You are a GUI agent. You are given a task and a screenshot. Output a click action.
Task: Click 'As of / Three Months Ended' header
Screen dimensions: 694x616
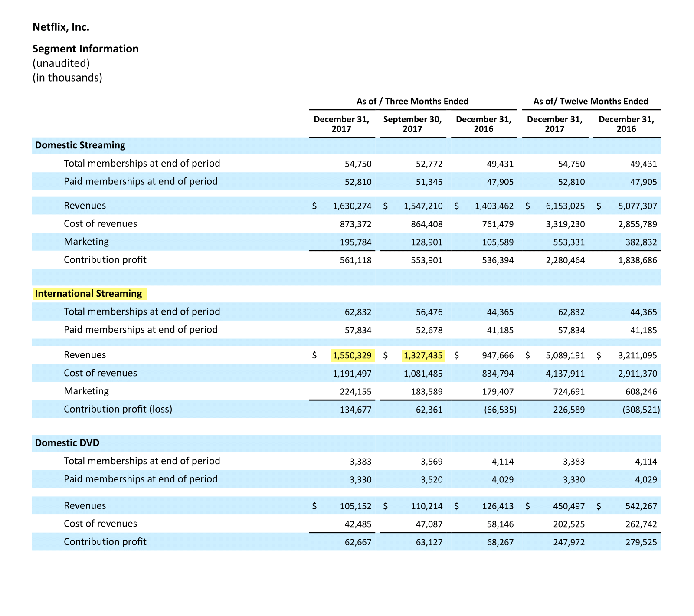412,101
